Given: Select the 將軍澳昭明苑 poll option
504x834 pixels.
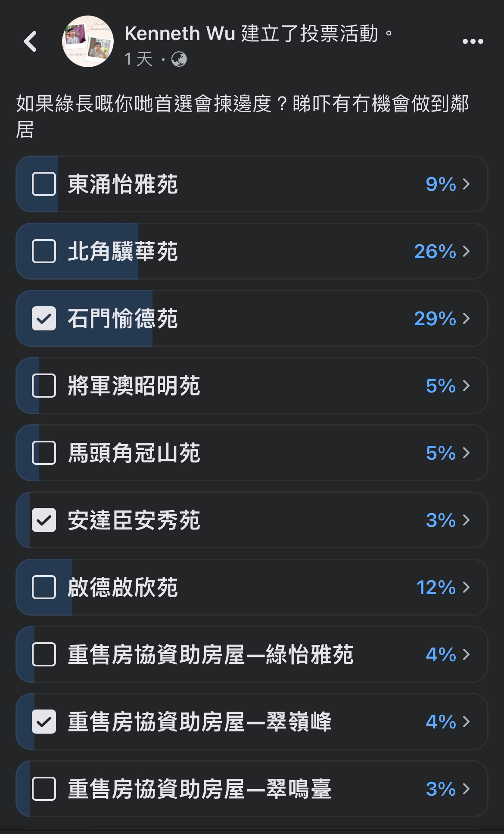Looking at the screenshot, I should coord(252,386).
